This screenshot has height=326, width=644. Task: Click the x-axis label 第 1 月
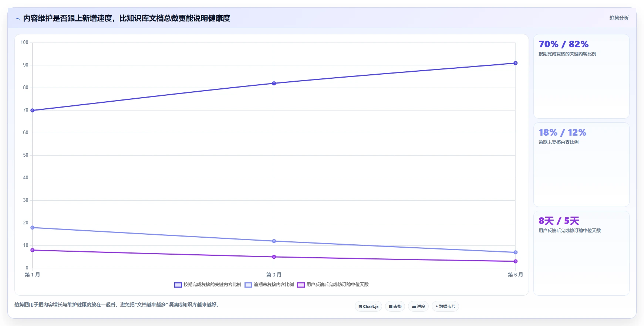[x=33, y=275]
